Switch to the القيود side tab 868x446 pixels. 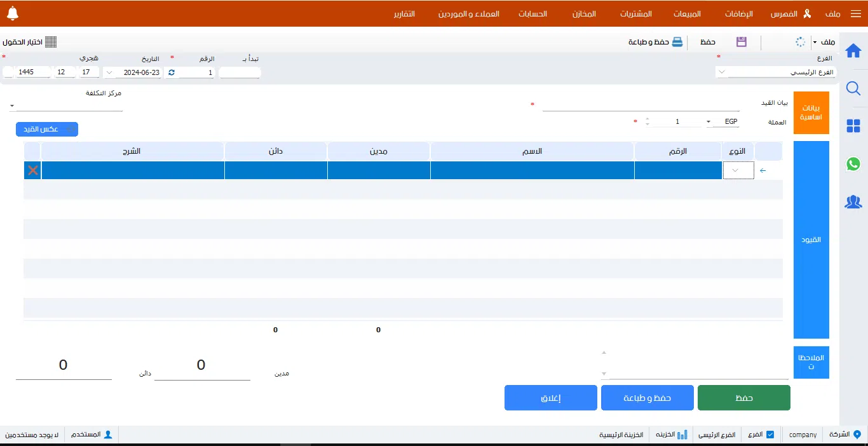click(x=811, y=240)
